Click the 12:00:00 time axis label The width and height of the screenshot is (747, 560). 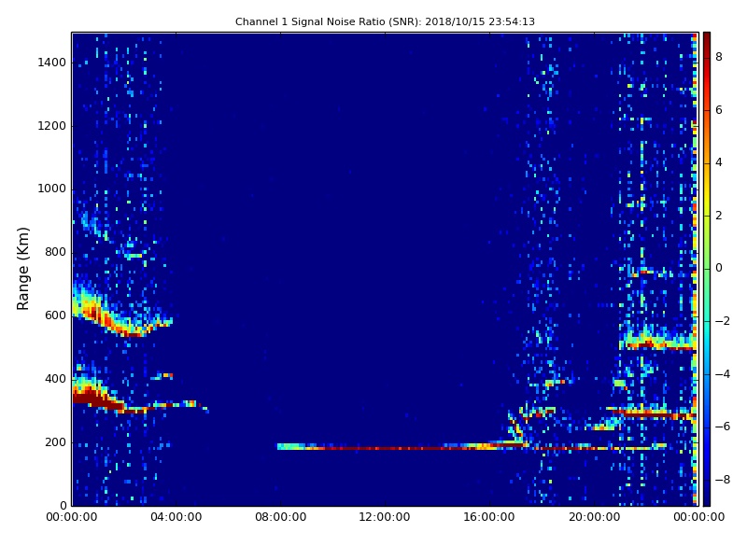(385, 517)
